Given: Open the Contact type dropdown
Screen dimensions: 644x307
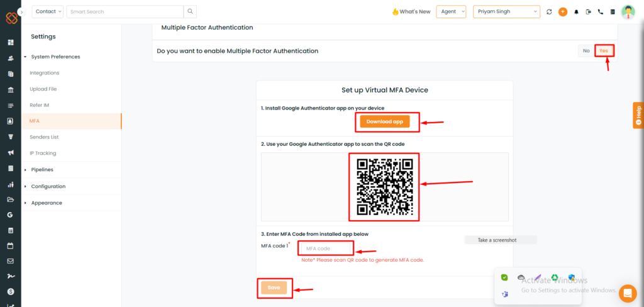Looking at the screenshot, I should [x=48, y=11].
